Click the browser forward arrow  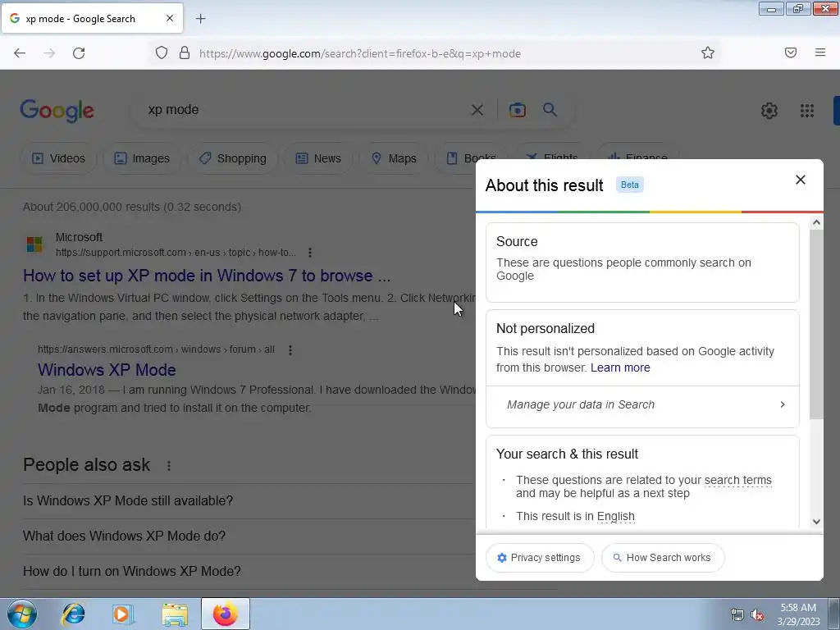point(49,53)
